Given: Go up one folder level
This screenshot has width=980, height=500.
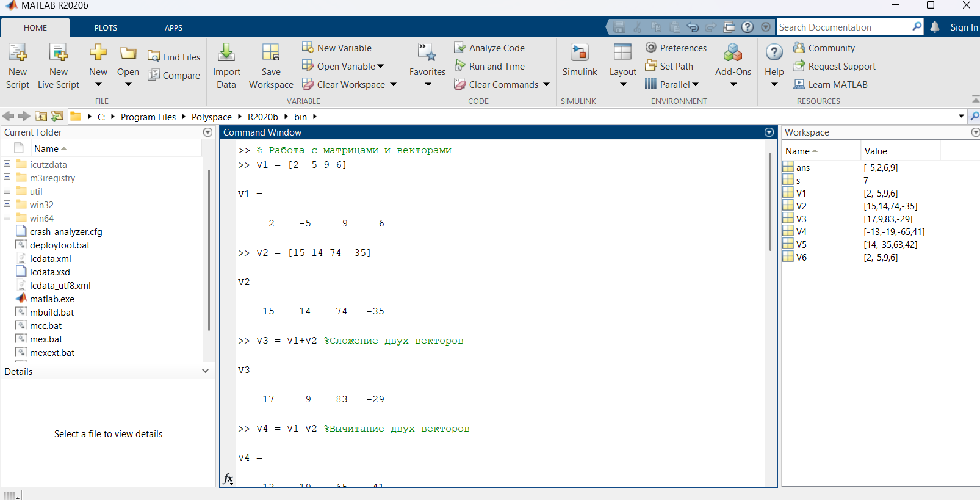Looking at the screenshot, I should click(x=41, y=116).
